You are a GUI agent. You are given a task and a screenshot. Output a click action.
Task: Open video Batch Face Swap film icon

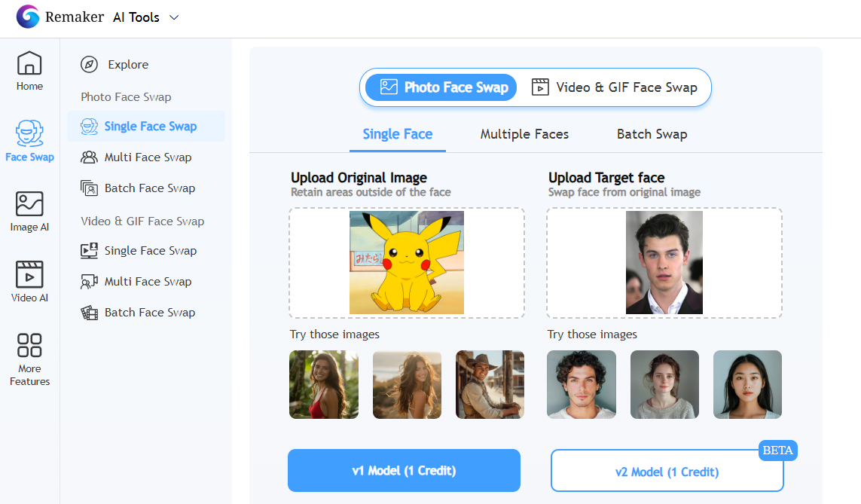(89, 313)
